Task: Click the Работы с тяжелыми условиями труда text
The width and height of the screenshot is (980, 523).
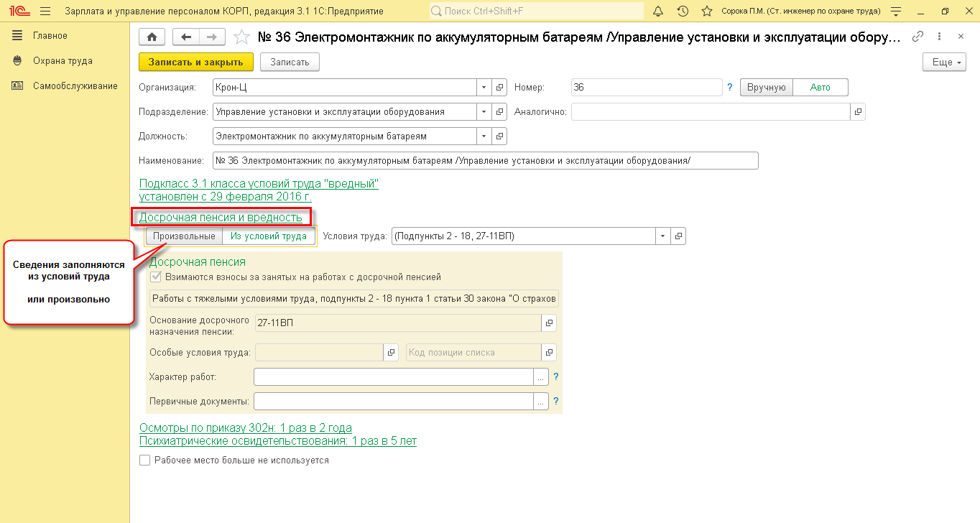Action: coord(353,299)
